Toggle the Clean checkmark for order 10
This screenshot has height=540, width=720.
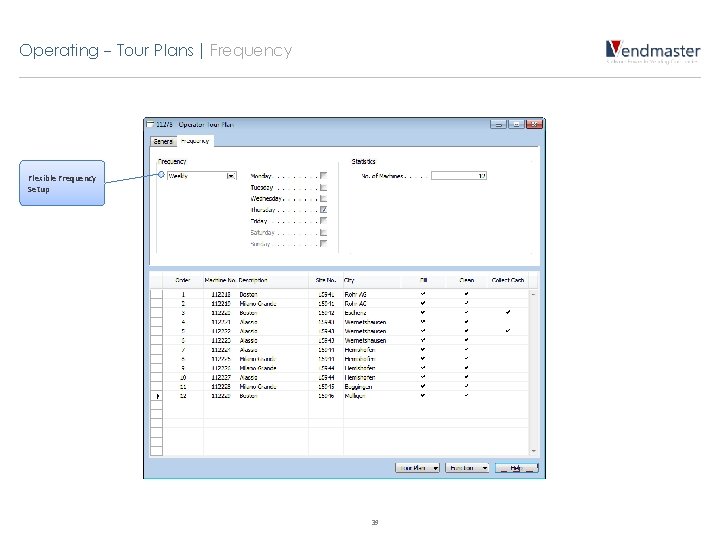467,377
